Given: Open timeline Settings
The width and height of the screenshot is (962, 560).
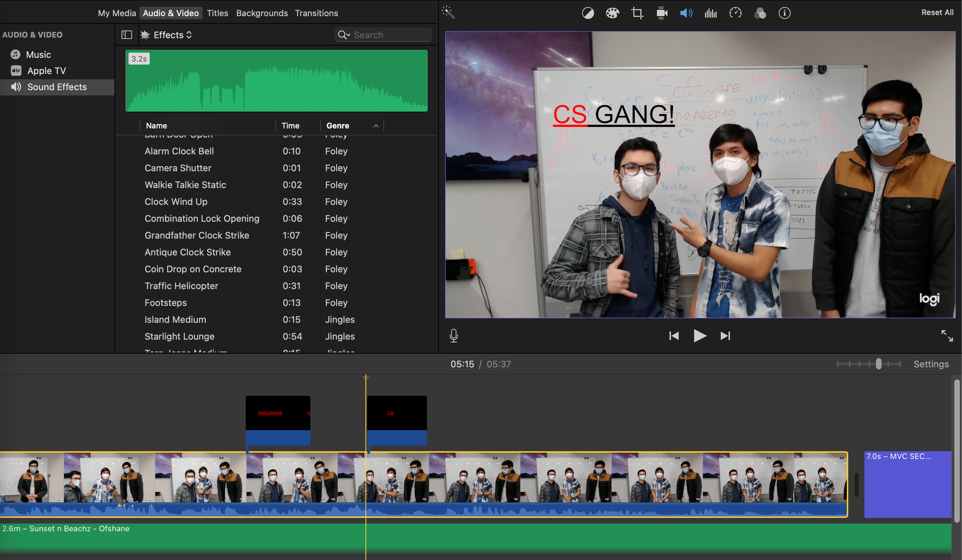Looking at the screenshot, I should pos(931,364).
